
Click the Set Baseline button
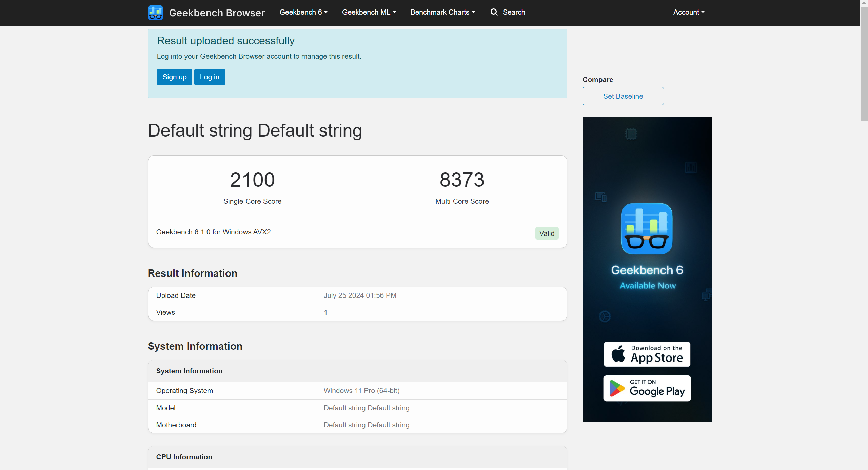pyautogui.click(x=623, y=96)
